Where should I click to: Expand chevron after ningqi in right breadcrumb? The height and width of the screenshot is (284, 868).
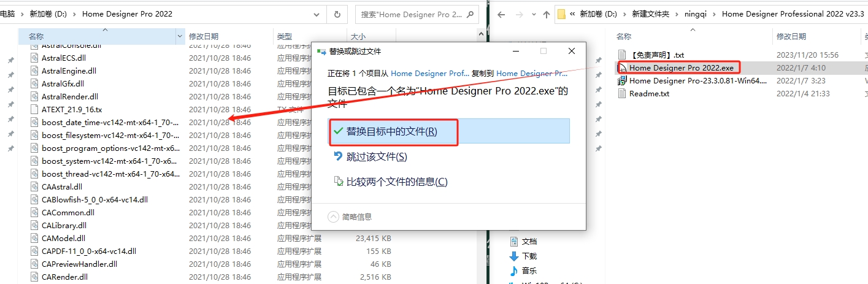pos(716,14)
